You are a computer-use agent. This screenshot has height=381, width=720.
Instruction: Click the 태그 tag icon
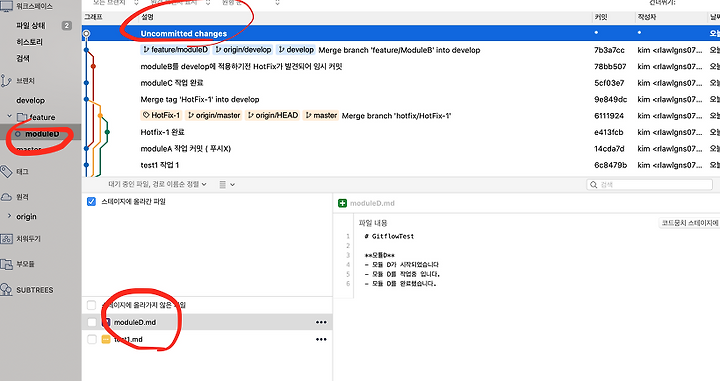click(6, 172)
